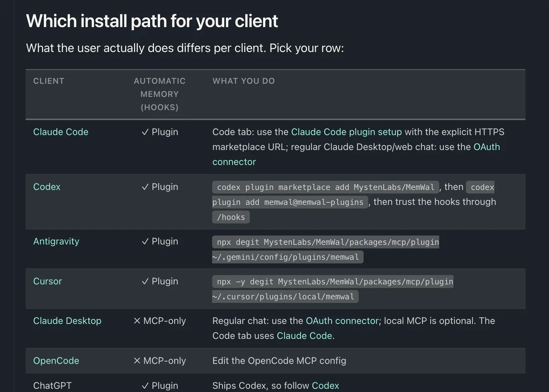Click 'with the explicit HTTPS' text in Claude Code row
Viewport: 549px width, 392px height.
(x=454, y=132)
